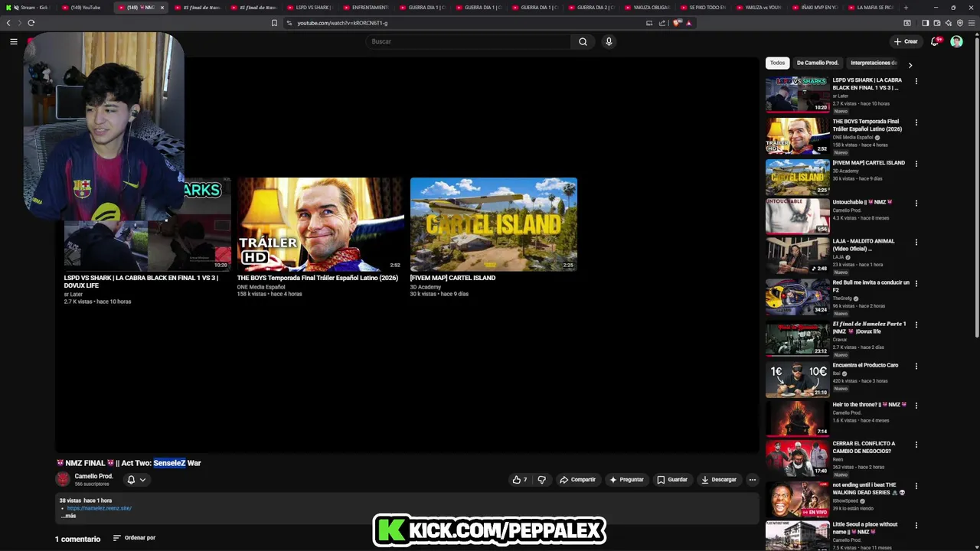The height and width of the screenshot is (551, 980).
Task: Open options for Encuentra el Producto Caro
Action: pos(916,366)
